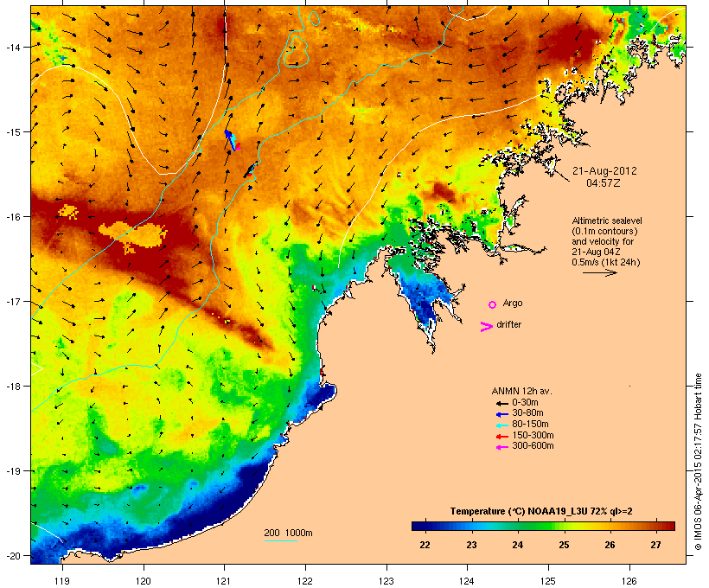The height and width of the screenshot is (588, 709).
Task: Click the magenta Argo circle symbol
Action: (x=493, y=304)
